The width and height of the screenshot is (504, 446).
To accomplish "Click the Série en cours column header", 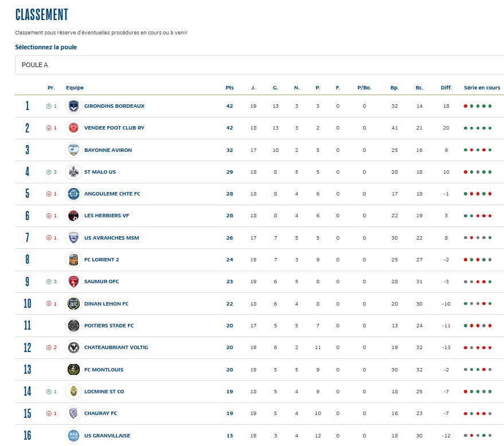I will pos(482,88).
